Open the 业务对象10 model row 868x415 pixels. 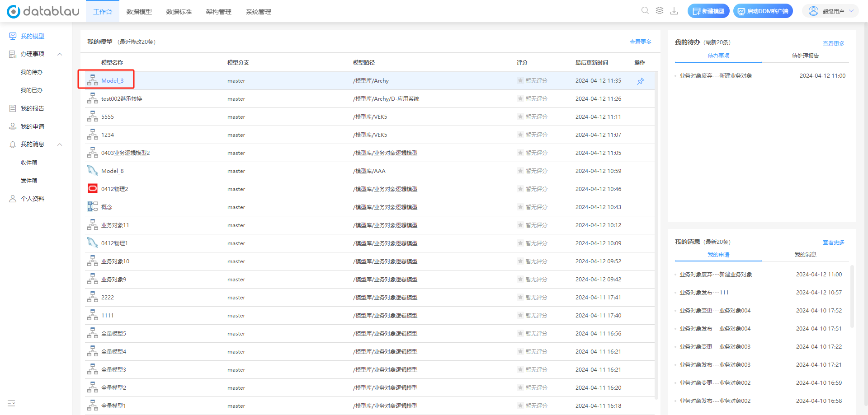pyautogui.click(x=370, y=261)
